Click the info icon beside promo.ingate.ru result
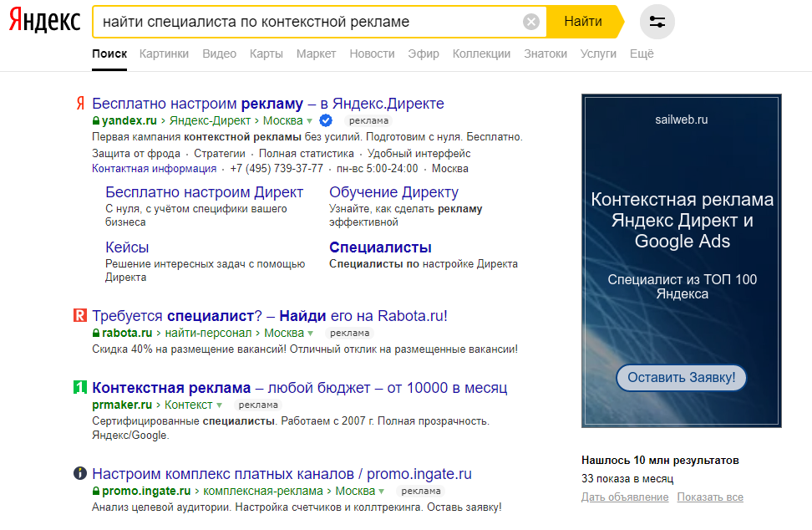Image resolution: width=812 pixels, height=530 pixels. coord(80,475)
